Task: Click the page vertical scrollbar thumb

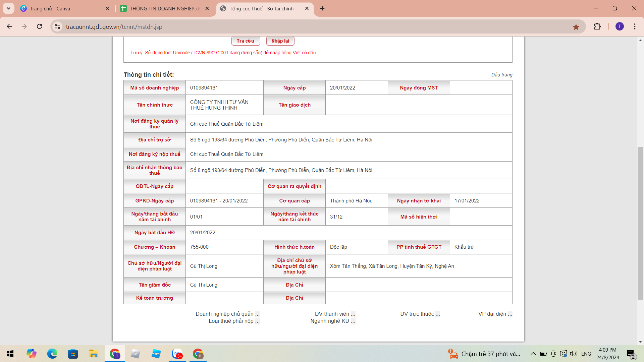Action: (x=640, y=223)
